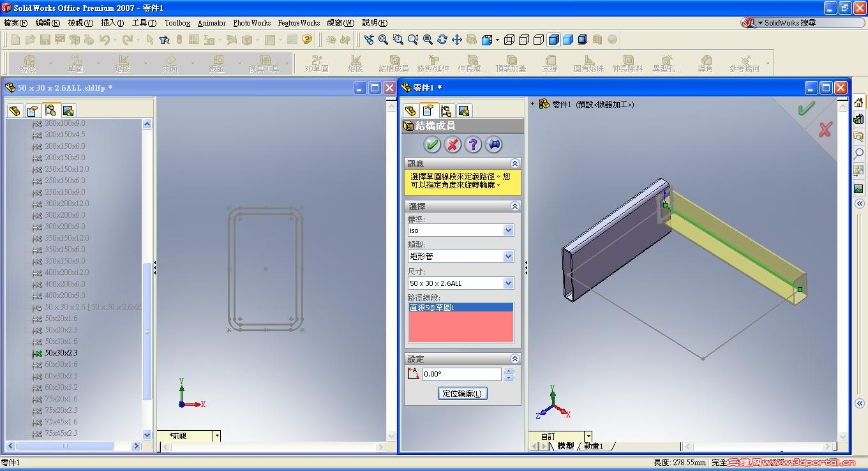The image size is (868, 471).
Task: Open the View Orientation dropdown arrow
Action: pyautogui.click(x=497, y=40)
